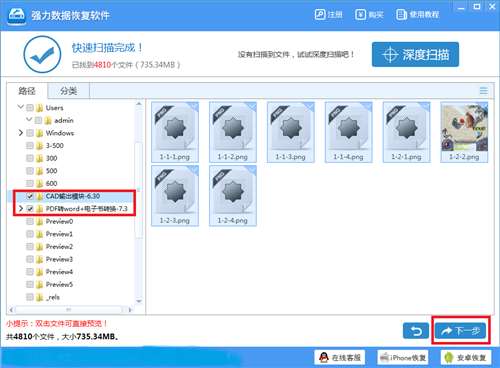Image resolution: width=500 pixels, height=368 pixels.
Task: Select the 1-2-4.png file thumbnail
Action: 233,196
